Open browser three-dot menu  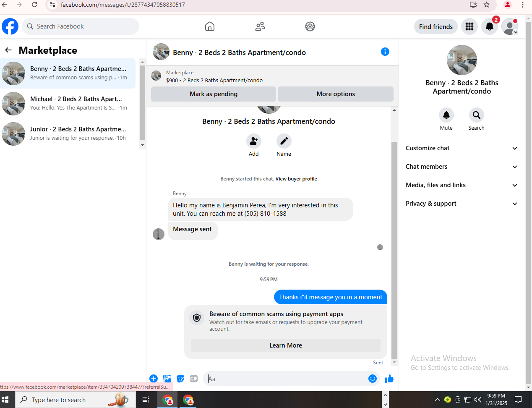[x=523, y=5]
